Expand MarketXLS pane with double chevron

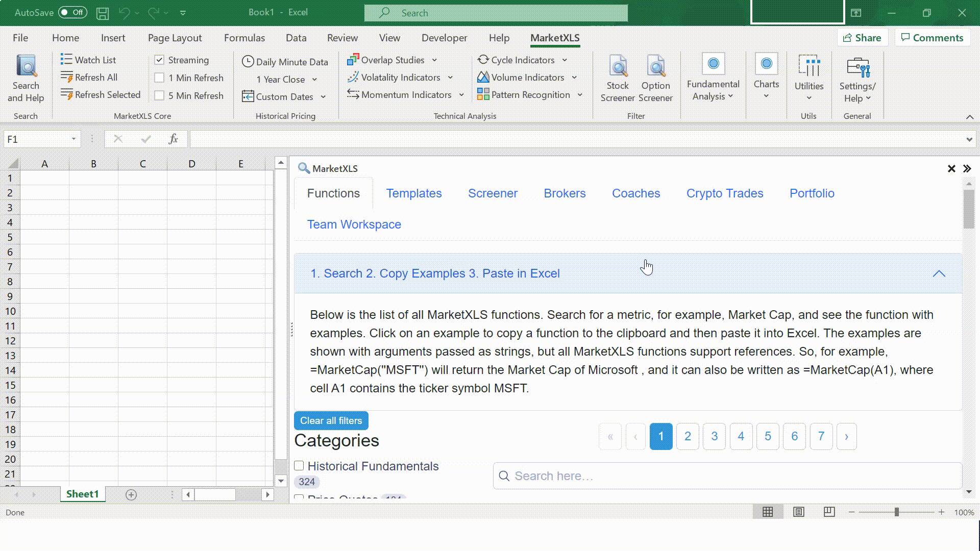pyautogui.click(x=967, y=168)
